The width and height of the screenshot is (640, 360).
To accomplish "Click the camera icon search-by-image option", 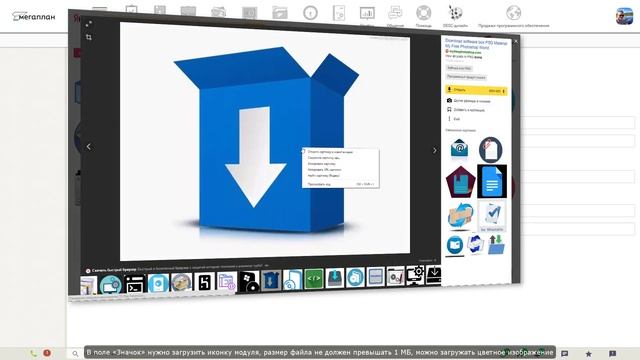I will coord(468,100).
